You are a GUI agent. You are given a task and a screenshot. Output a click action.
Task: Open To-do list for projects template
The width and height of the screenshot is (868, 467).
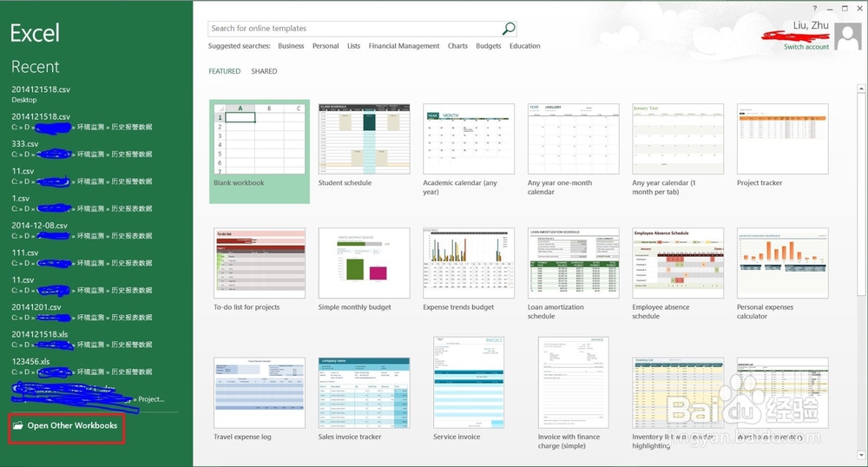click(259, 270)
